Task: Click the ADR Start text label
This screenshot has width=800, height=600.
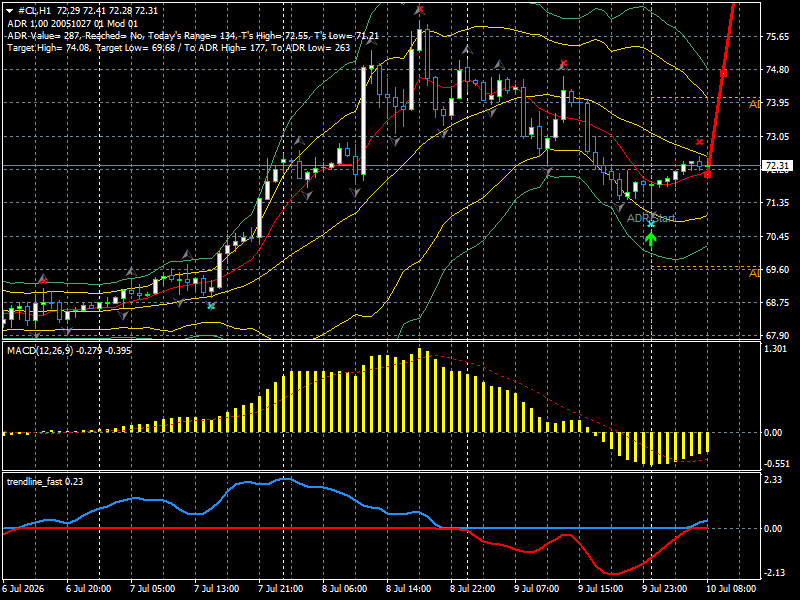Action: (650, 218)
